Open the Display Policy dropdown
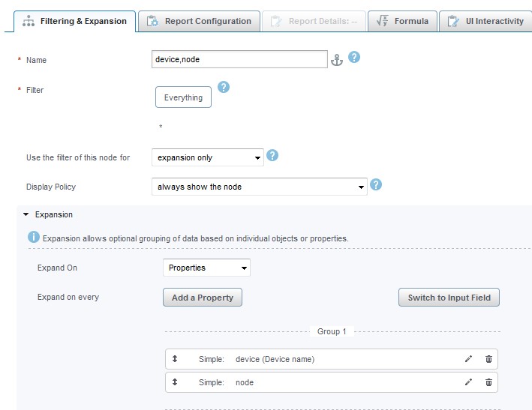Screen dimensions: 532x410 coord(259,187)
